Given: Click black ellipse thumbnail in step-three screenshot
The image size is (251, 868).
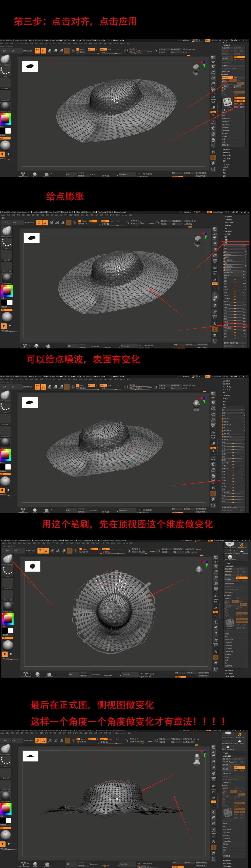Looking at the screenshot, I should coord(30,66).
